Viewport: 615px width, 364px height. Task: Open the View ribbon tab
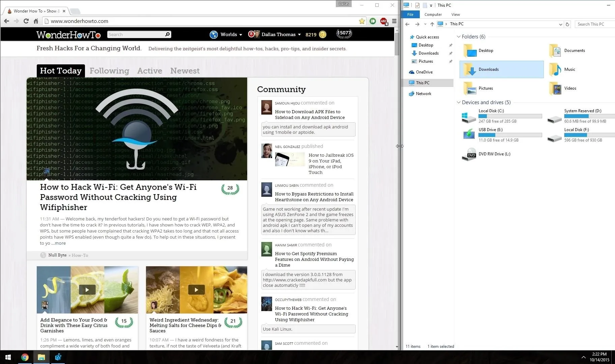point(456,14)
